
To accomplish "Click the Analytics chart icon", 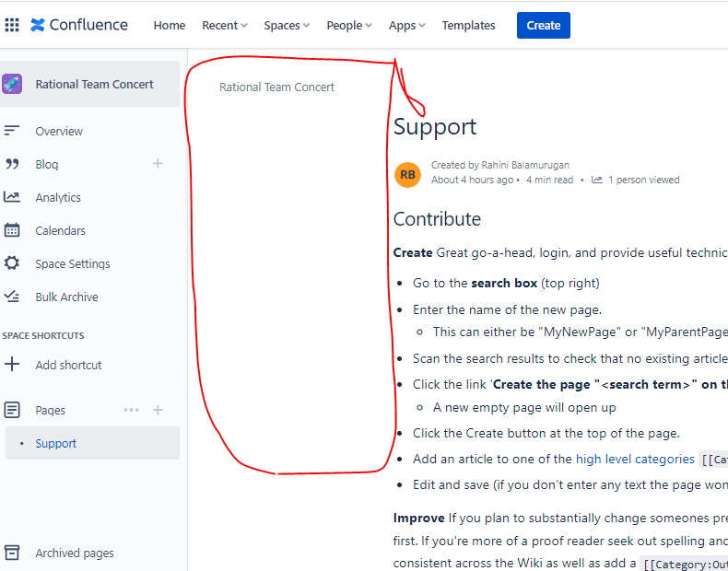I will 12,197.
